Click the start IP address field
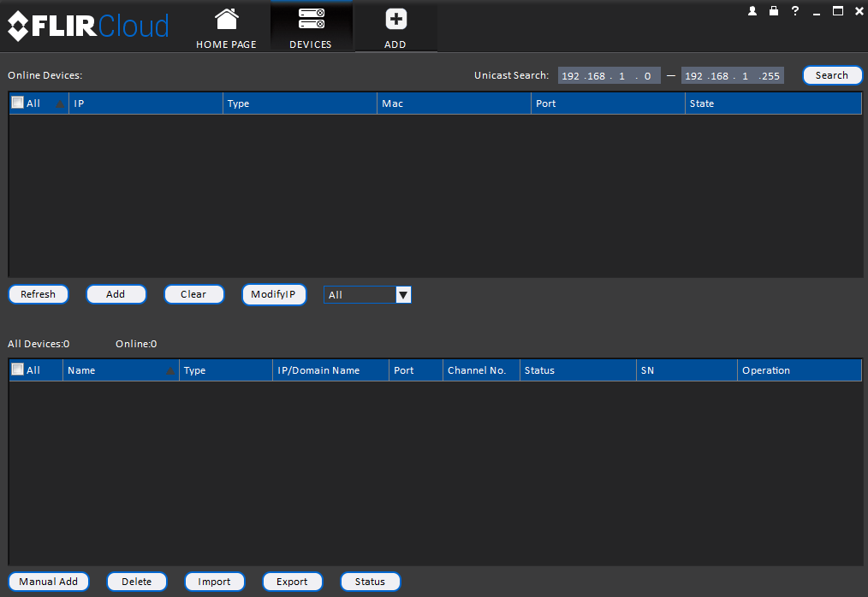868x597 pixels. (x=608, y=76)
